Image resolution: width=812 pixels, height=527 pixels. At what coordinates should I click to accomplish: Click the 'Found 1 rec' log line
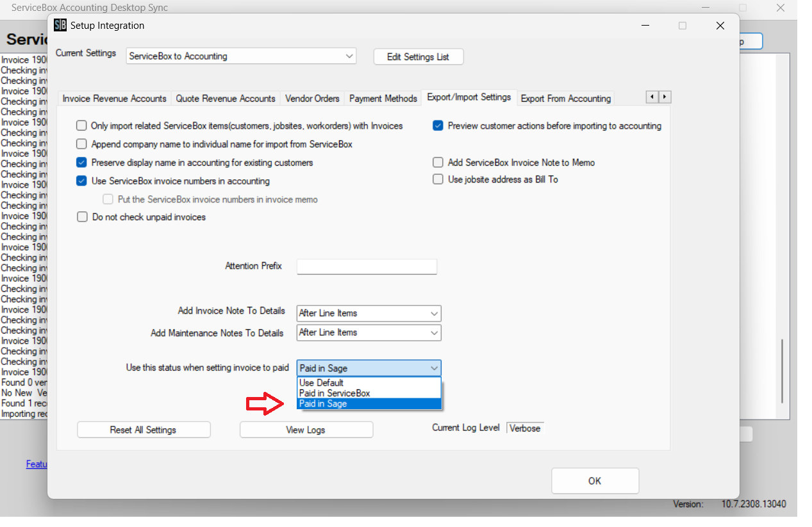24,403
